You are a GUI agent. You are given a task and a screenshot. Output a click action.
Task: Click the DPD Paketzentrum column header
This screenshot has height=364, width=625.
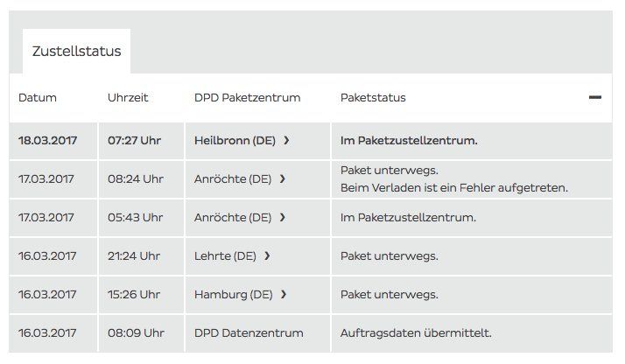tap(247, 97)
